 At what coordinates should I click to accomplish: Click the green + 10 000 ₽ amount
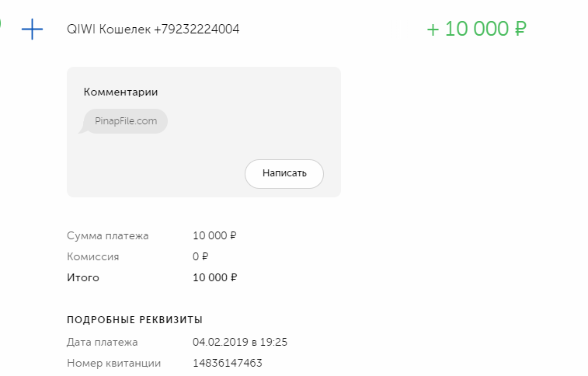pos(476,30)
